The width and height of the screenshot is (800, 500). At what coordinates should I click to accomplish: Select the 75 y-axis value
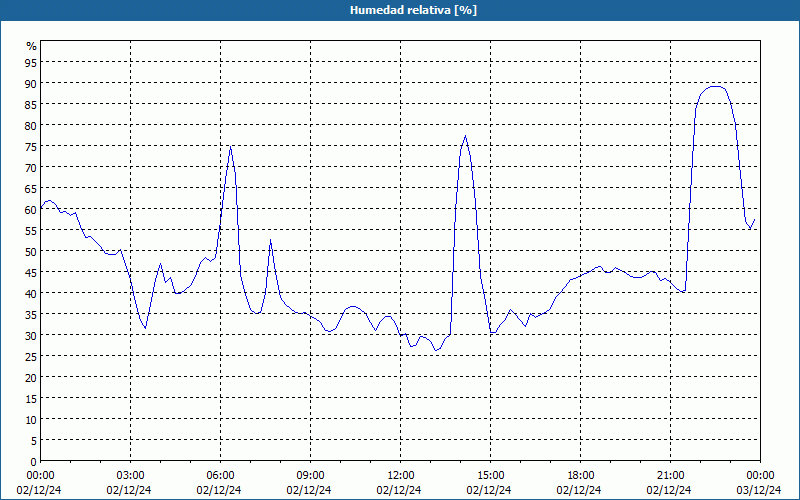pyautogui.click(x=31, y=147)
